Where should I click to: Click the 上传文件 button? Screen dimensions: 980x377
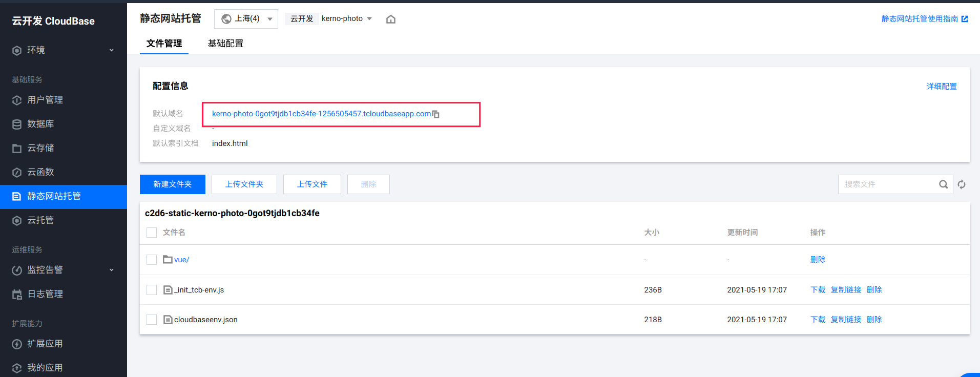312,184
